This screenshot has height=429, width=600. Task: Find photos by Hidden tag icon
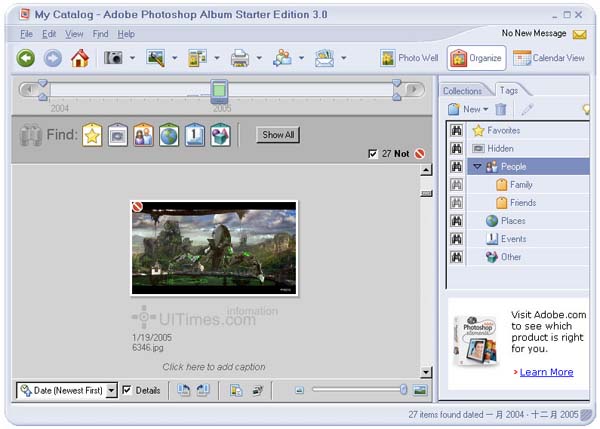pos(117,135)
